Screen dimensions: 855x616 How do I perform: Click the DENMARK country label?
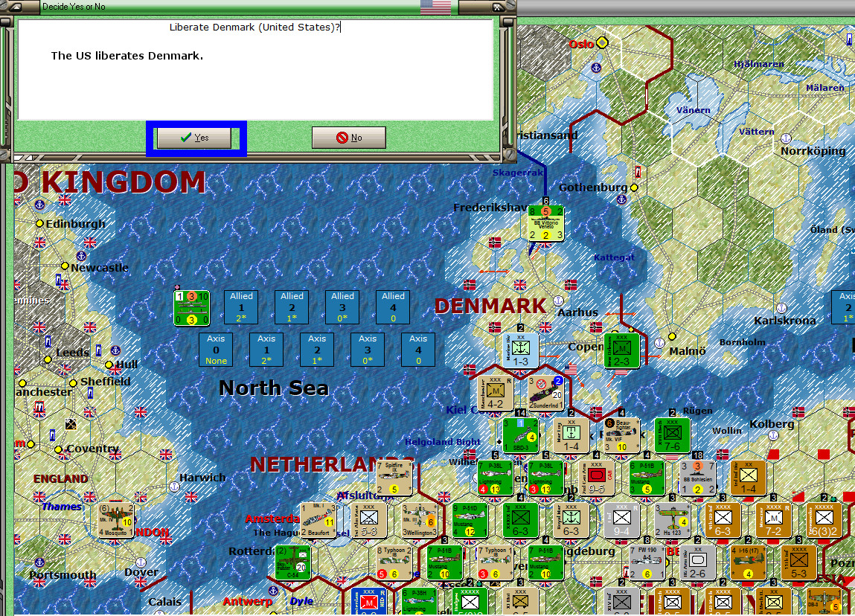[x=490, y=306]
